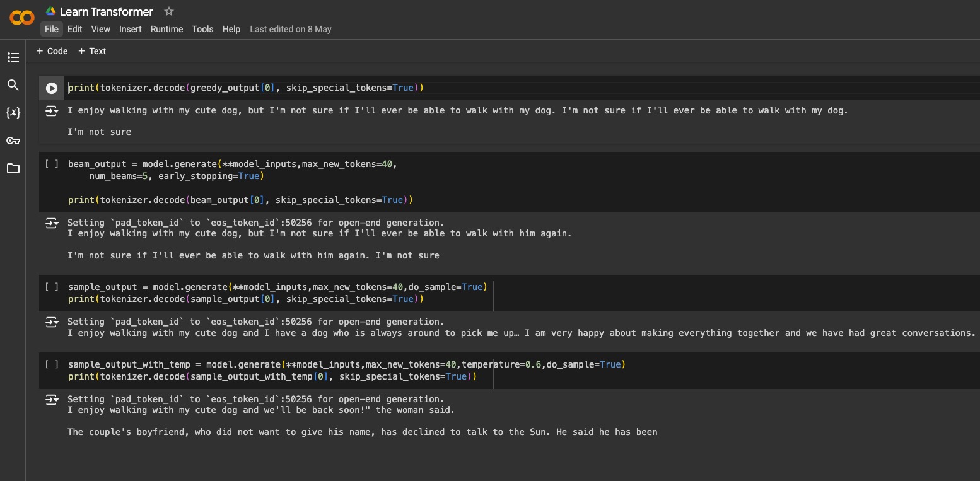Open the Files folder panel
This screenshot has width=980, height=481.
coord(13,168)
